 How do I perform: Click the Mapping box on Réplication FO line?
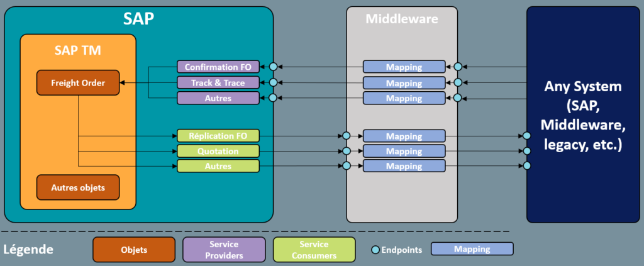click(x=404, y=136)
